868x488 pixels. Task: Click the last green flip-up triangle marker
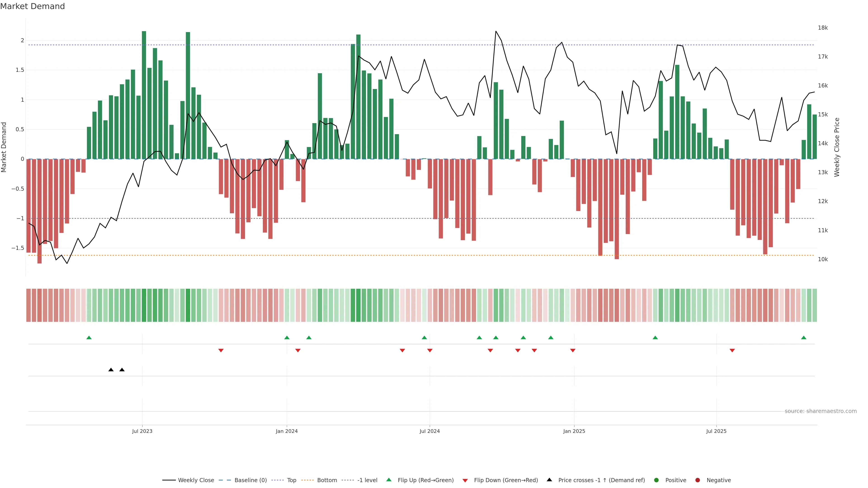click(x=804, y=338)
